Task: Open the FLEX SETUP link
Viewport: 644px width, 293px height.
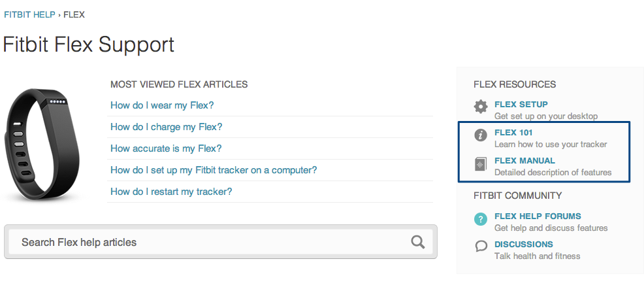Action: [x=521, y=105]
